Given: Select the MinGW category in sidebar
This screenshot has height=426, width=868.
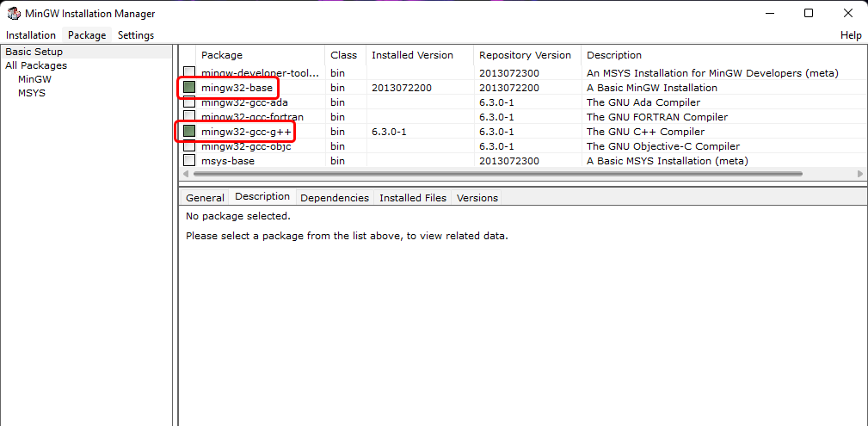Looking at the screenshot, I should pos(34,79).
